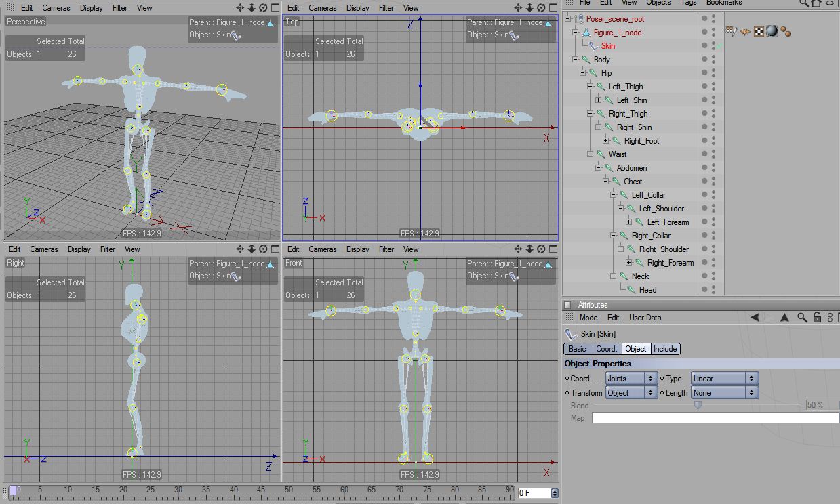Collapse the Chest joint hierarchy
This screenshot has height=504, width=840.
click(x=606, y=182)
